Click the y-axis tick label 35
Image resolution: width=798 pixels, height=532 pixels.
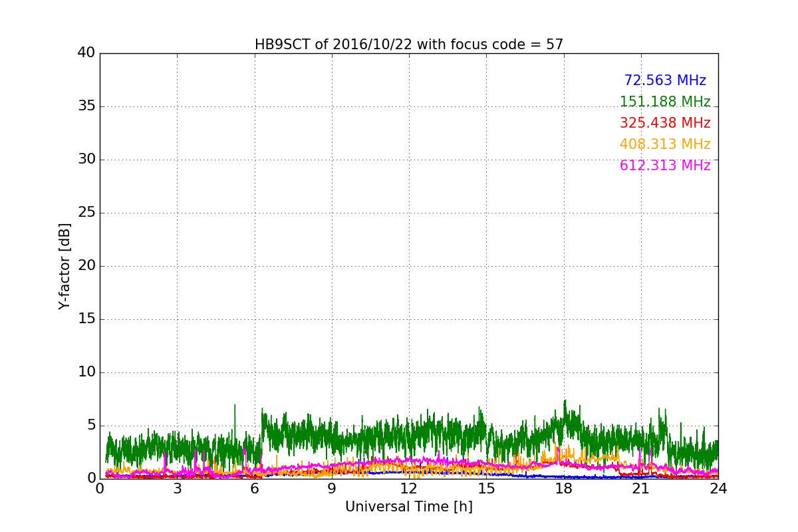tap(86, 106)
